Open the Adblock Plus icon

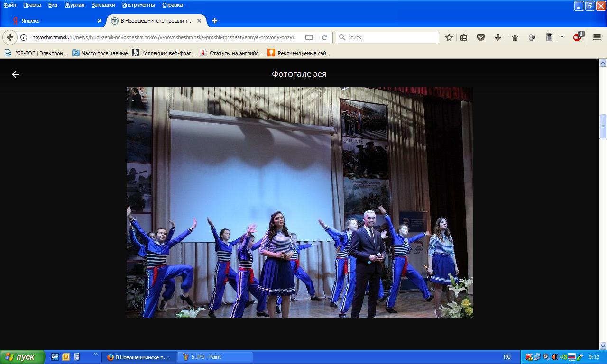tap(577, 37)
